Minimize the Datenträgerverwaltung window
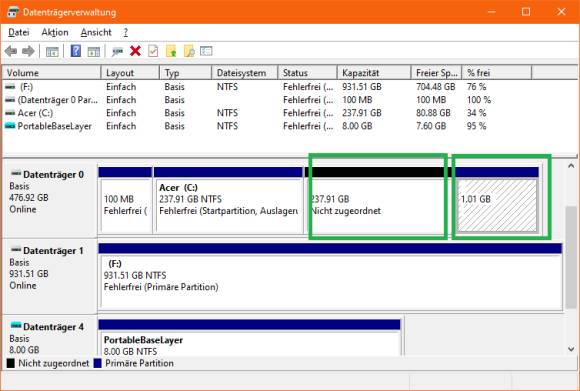 [x=492, y=12]
